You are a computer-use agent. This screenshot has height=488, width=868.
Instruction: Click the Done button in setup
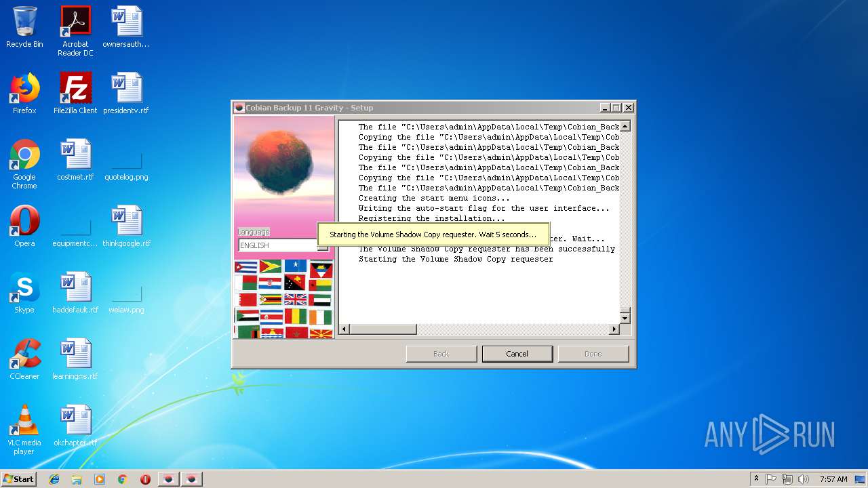point(593,354)
